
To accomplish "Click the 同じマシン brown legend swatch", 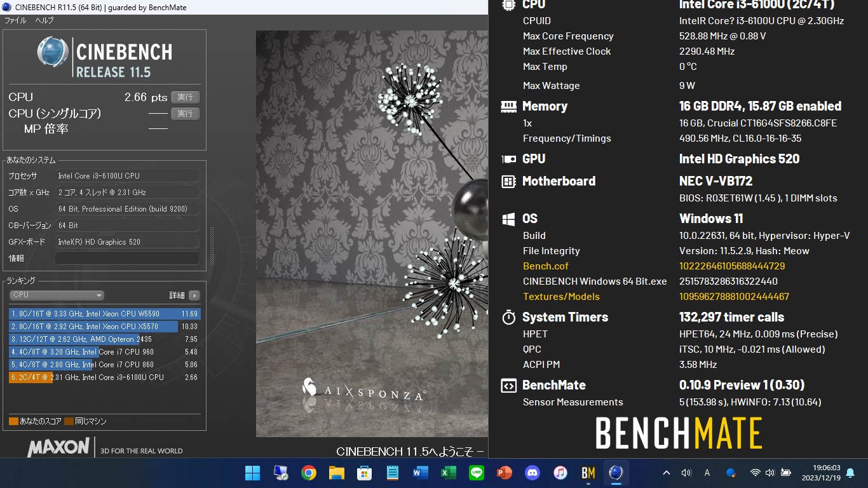I will [x=69, y=421].
